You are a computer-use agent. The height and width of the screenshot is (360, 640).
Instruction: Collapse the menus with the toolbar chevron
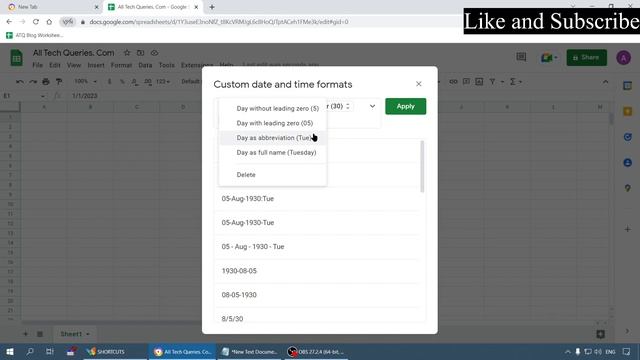click(x=605, y=82)
